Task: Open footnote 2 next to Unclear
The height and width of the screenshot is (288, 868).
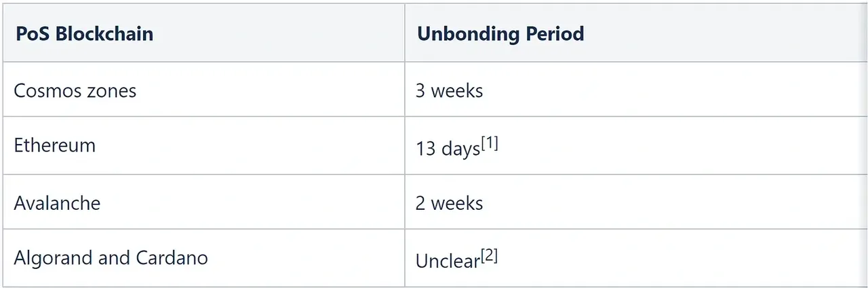Action: coord(489,257)
